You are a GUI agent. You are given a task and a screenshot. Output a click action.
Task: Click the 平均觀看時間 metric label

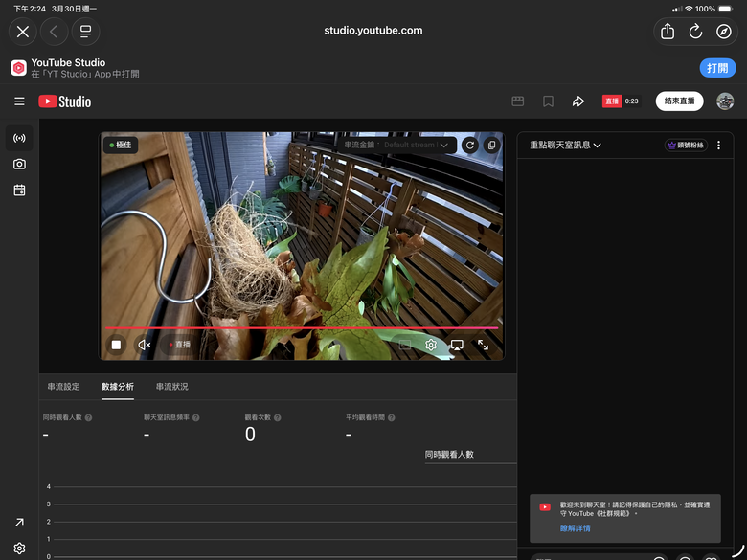point(365,417)
